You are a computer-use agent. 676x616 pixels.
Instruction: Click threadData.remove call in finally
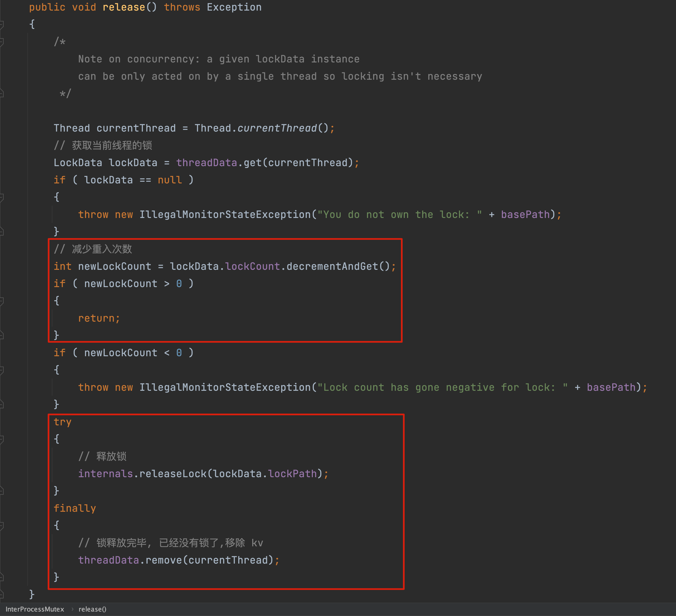tap(163, 560)
